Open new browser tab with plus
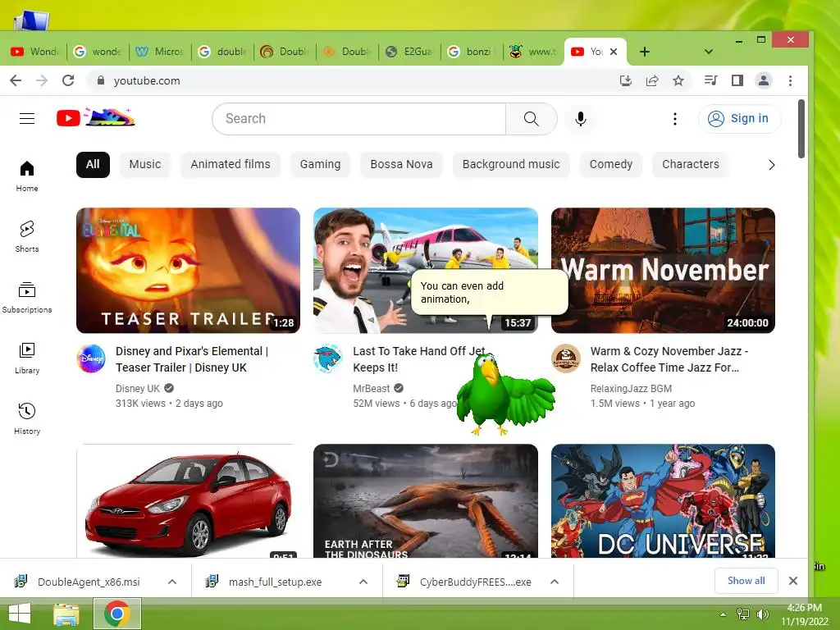840x630 pixels. pos(645,52)
